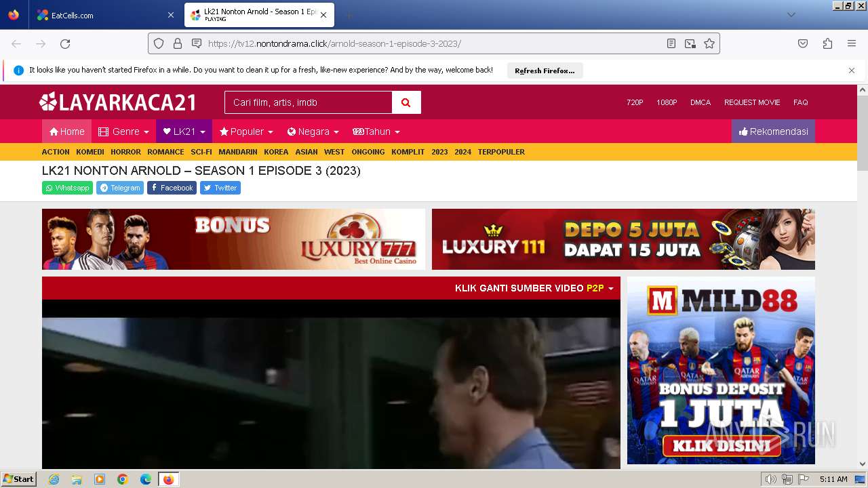Expand the LK21 dropdown menu

pyautogui.click(x=184, y=131)
